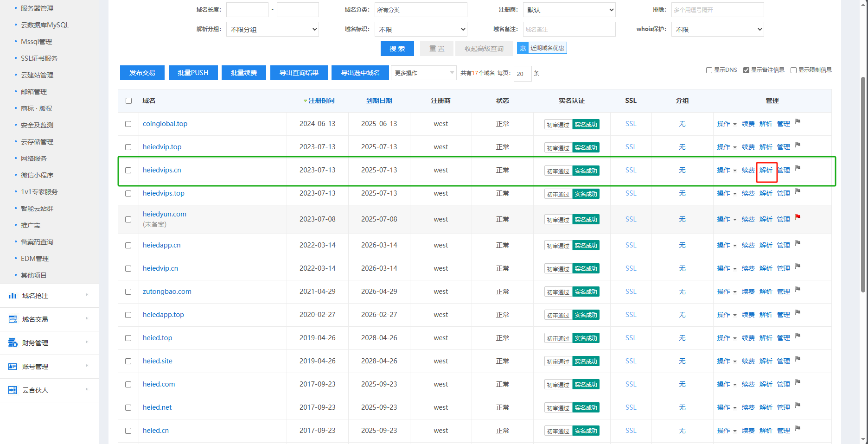Click the flag icon for heiedapp.cn
The height and width of the screenshot is (444, 868).
point(798,243)
